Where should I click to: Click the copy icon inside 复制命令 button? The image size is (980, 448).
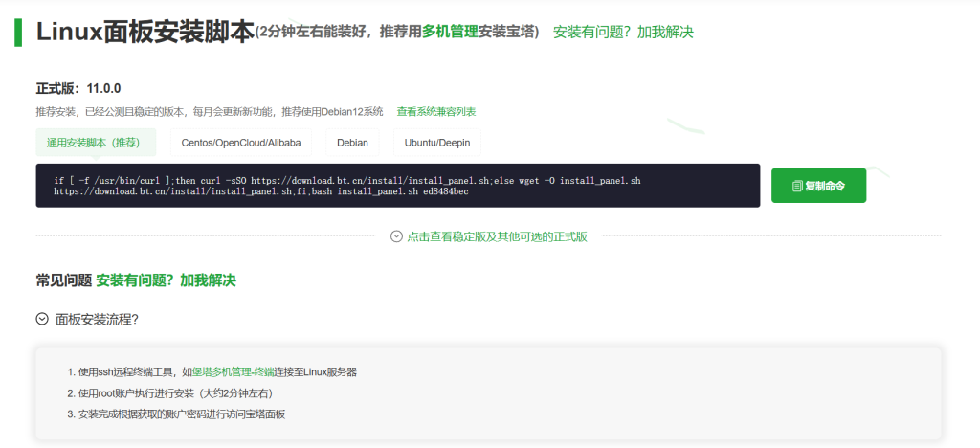coord(797,186)
